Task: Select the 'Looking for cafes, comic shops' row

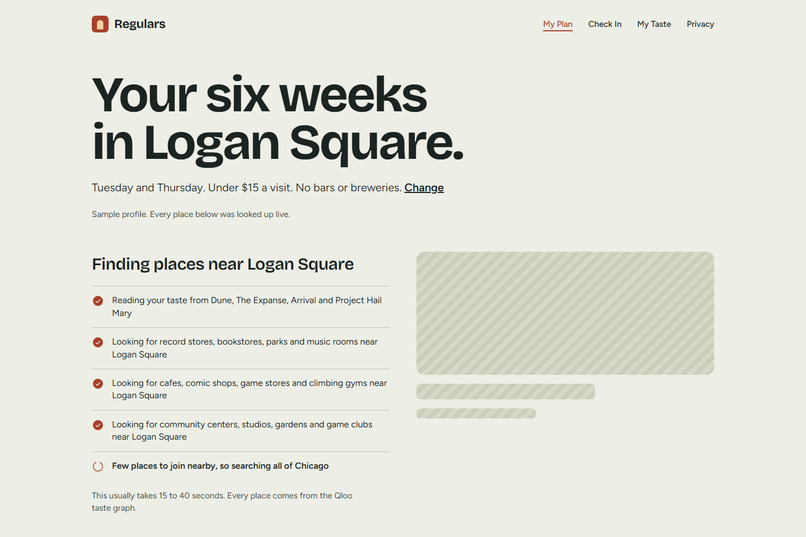Action: tap(241, 390)
